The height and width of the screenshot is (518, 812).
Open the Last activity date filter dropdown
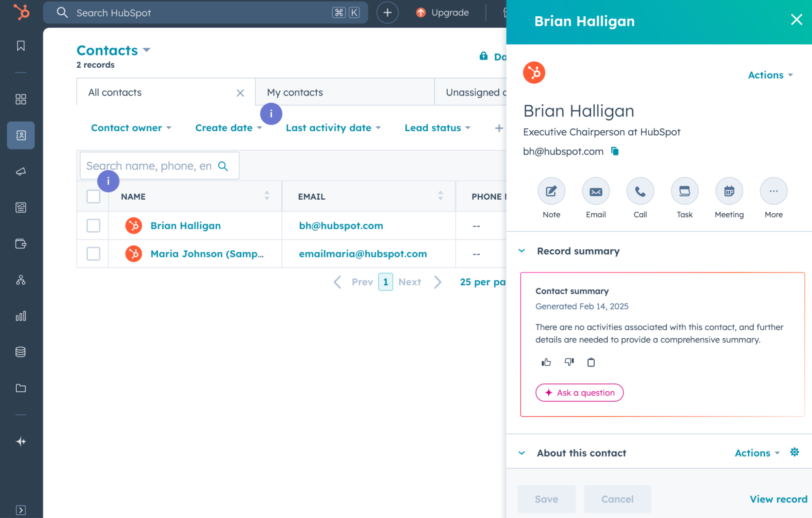(333, 128)
